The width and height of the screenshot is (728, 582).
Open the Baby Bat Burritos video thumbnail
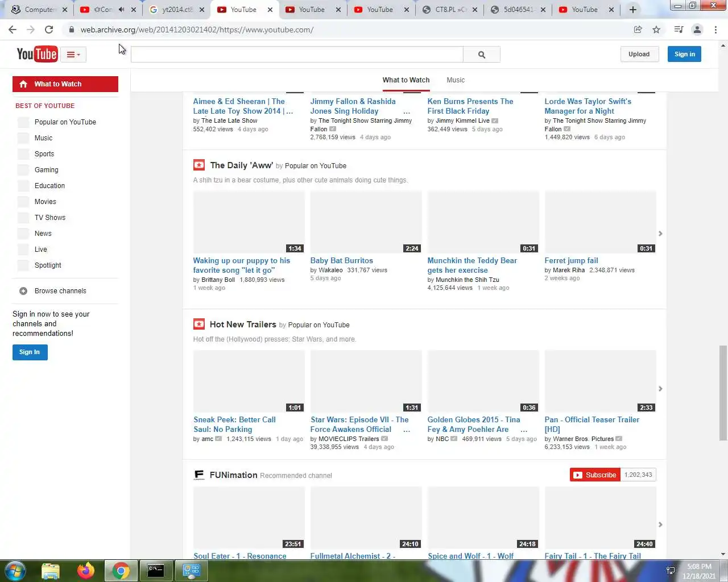click(x=366, y=222)
